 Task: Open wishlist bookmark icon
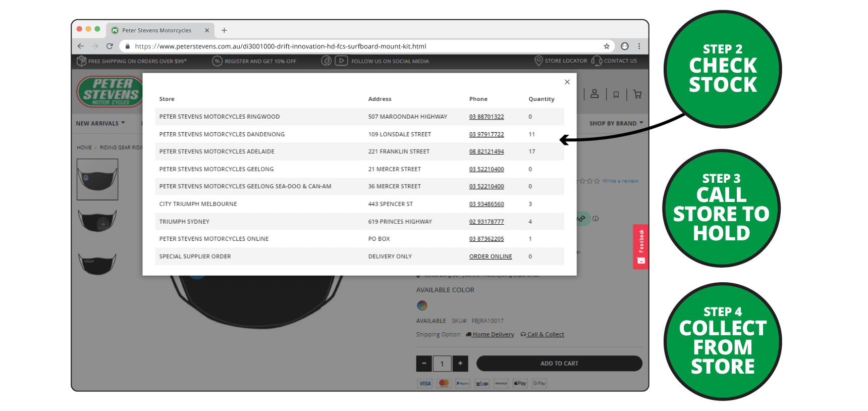(x=616, y=94)
